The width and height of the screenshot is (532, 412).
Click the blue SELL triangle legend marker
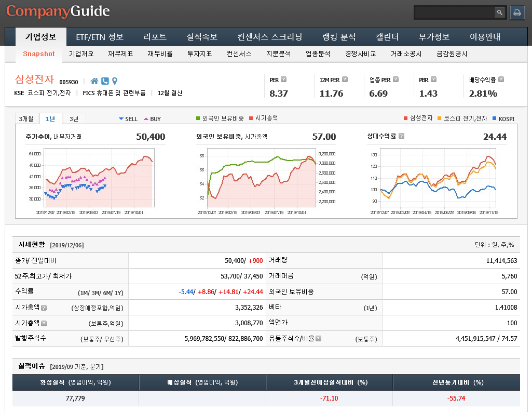point(121,119)
